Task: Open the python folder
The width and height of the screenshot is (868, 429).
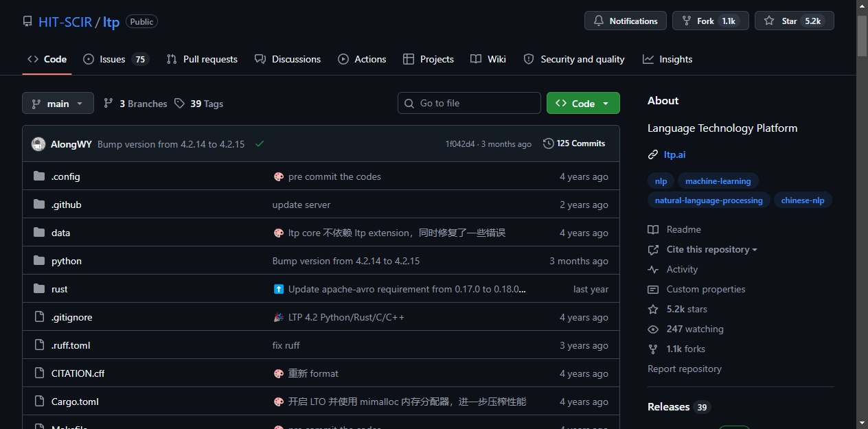Action: coord(67,261)
